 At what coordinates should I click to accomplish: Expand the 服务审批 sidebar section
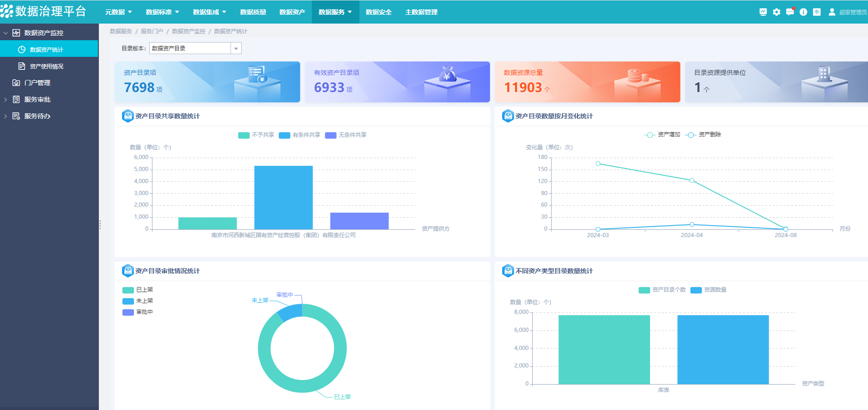(6, 99)
